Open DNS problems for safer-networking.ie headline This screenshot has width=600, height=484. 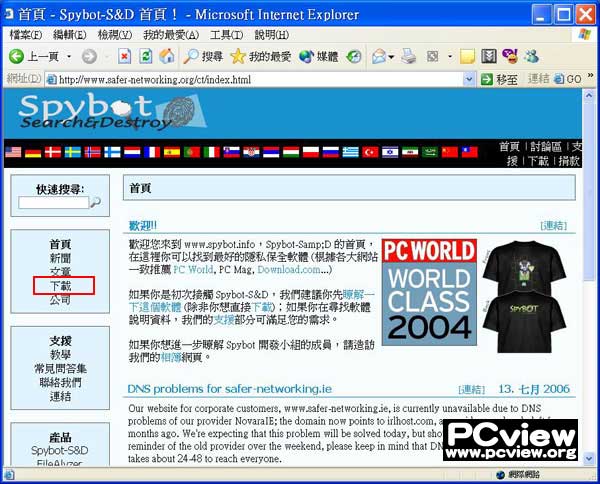coord(230,389)
